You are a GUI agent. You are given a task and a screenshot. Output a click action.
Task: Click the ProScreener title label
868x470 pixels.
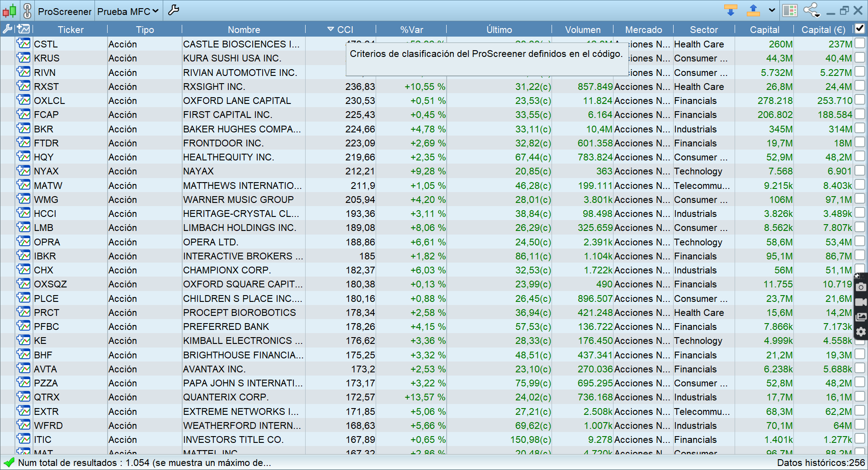(x=65, y=11)
